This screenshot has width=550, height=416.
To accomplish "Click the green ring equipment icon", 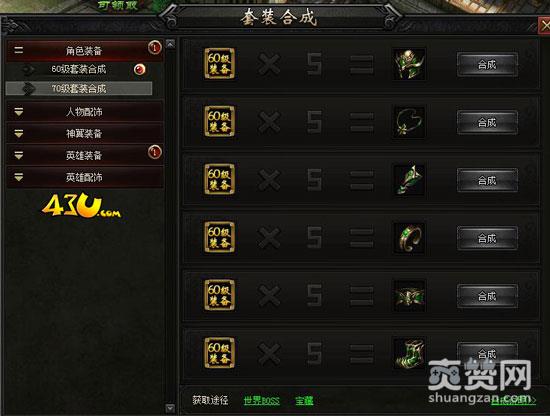I will 409,238.
